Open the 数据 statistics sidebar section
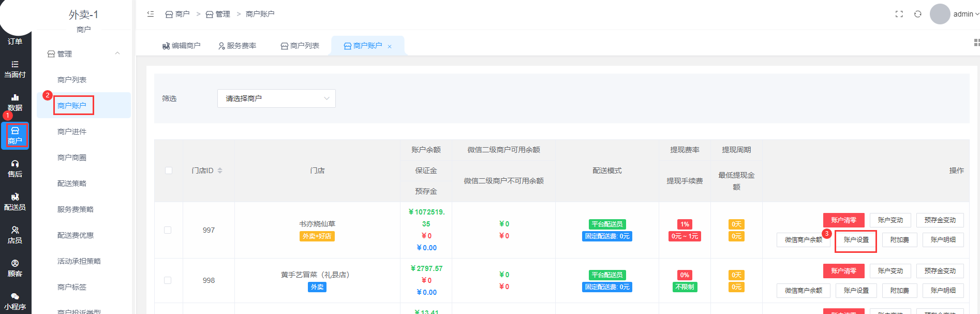The image size is (980, 314). click(x=15, y=103)
